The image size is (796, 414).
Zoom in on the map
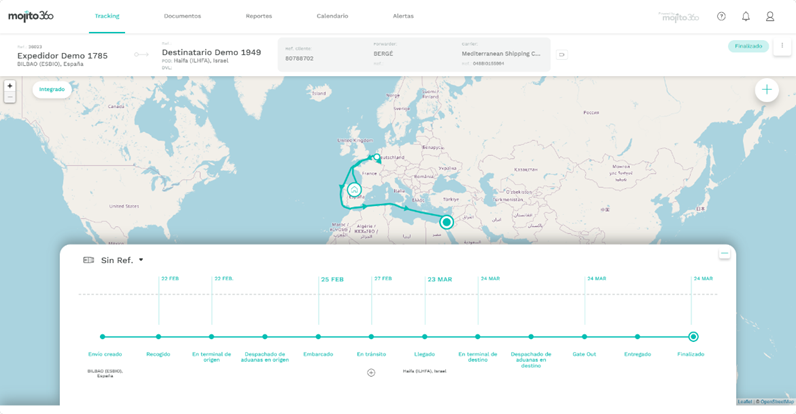[10, 86]
